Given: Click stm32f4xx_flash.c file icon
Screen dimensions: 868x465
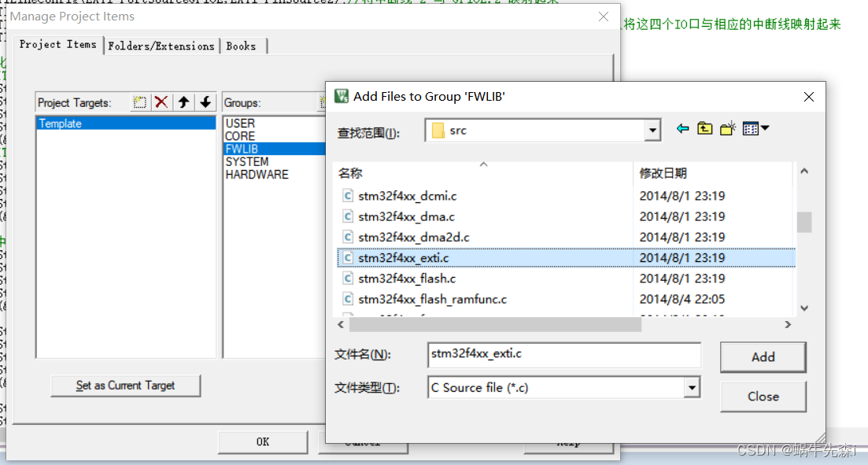Looking at the screenshot, I should (348, 279).
